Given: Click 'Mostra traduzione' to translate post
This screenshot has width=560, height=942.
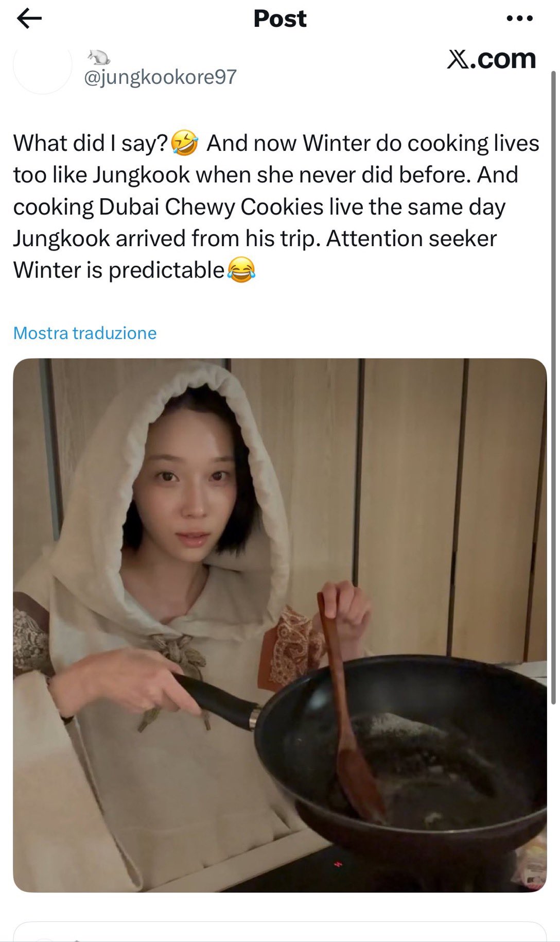Looking at the screenshot, I should point(85,333).
